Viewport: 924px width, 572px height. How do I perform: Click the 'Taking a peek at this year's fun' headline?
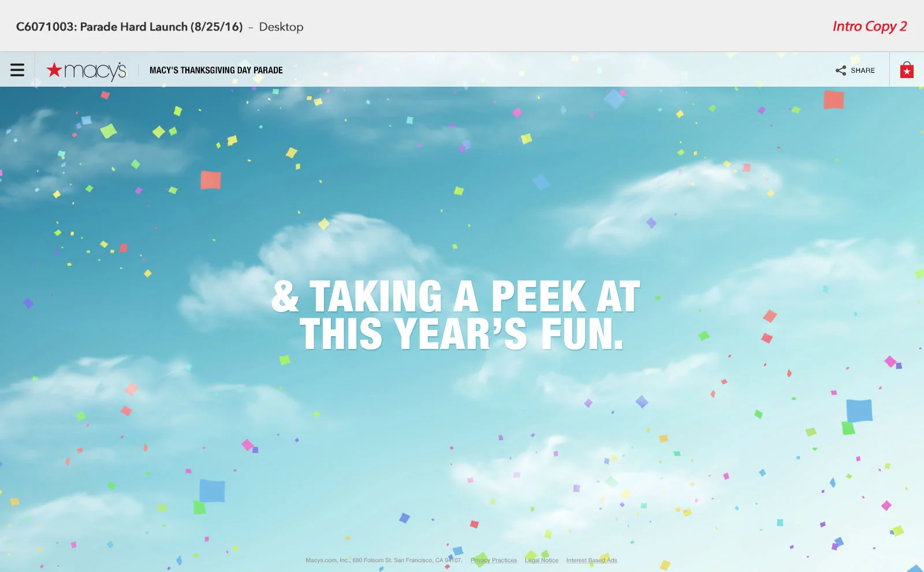pos(456,315)
